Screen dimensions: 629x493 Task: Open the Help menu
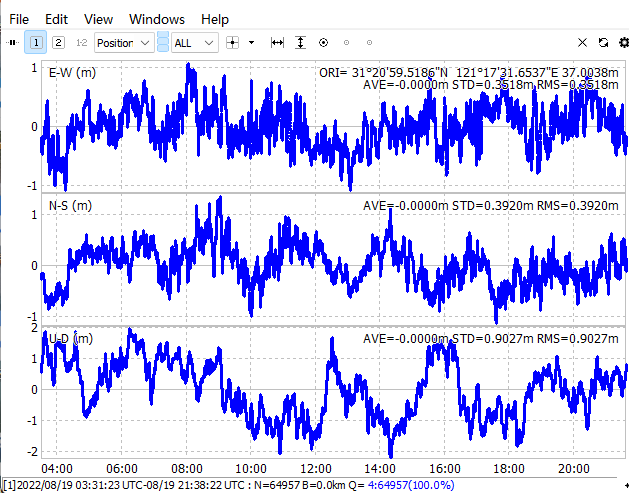click(214, 19)
